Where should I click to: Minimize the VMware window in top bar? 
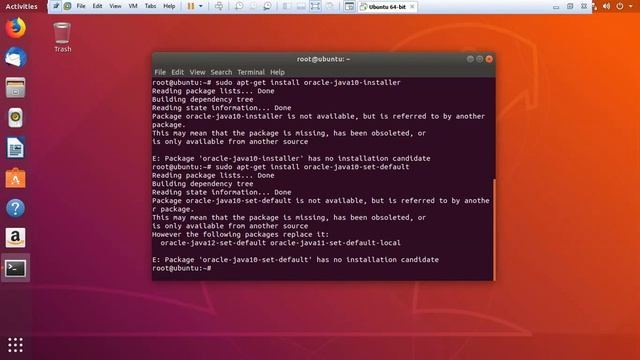coord(556,7)
